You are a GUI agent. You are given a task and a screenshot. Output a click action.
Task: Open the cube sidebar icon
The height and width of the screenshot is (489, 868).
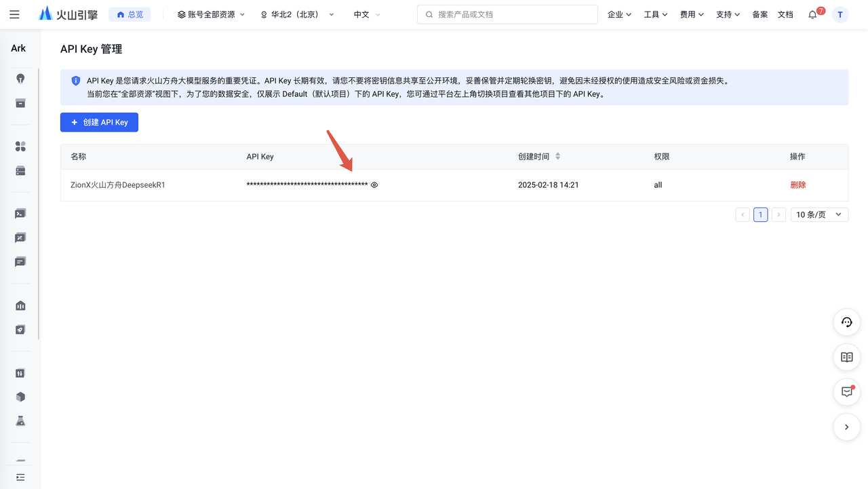coord(20,397)
